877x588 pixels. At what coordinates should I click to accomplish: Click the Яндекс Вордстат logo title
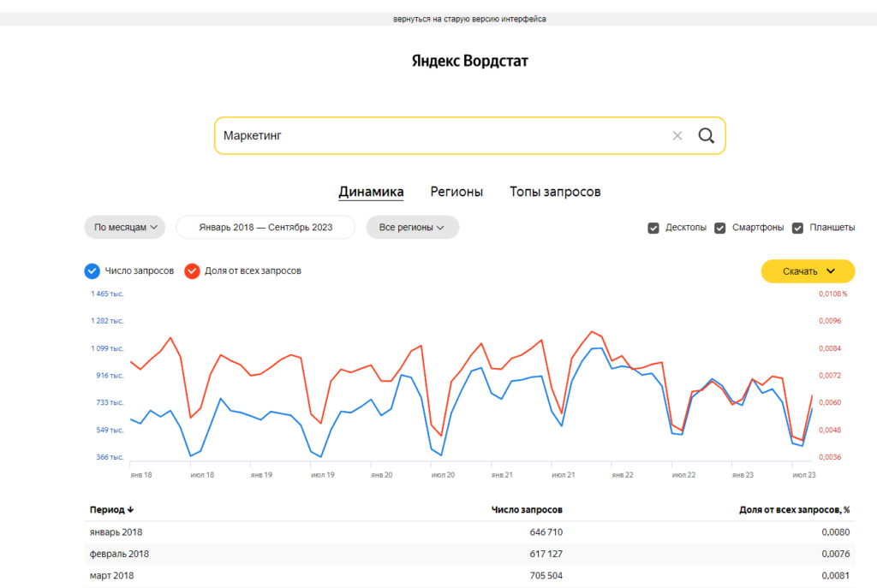pyautogui.click(x=470, y=61)
